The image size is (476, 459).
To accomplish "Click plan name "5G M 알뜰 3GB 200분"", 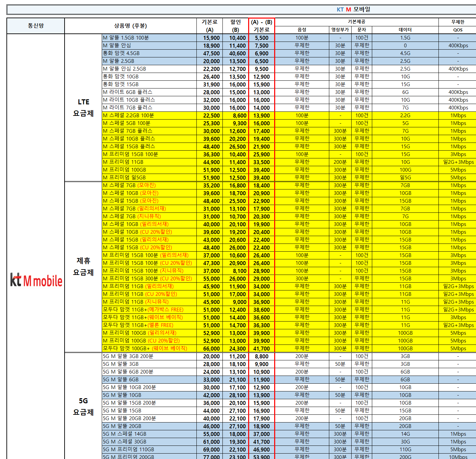I will pos(128,356).
